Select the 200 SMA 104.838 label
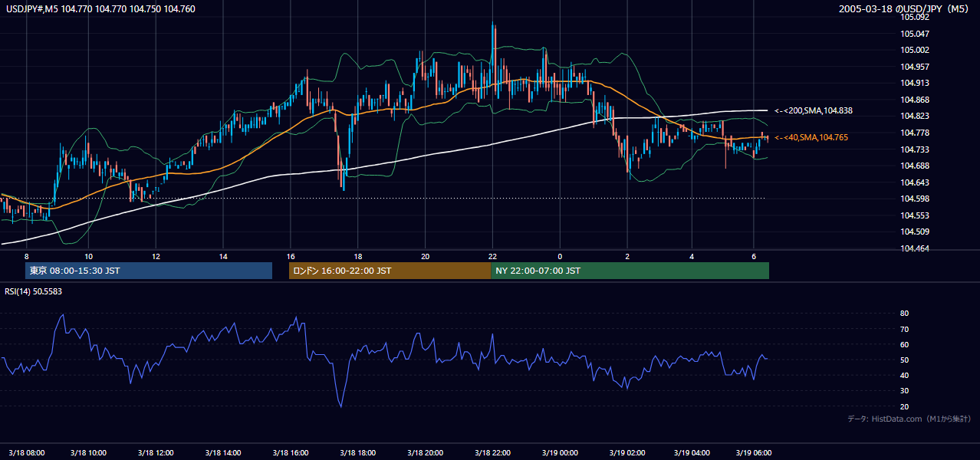This screenshot has width=980, height=460. [814, 110]
